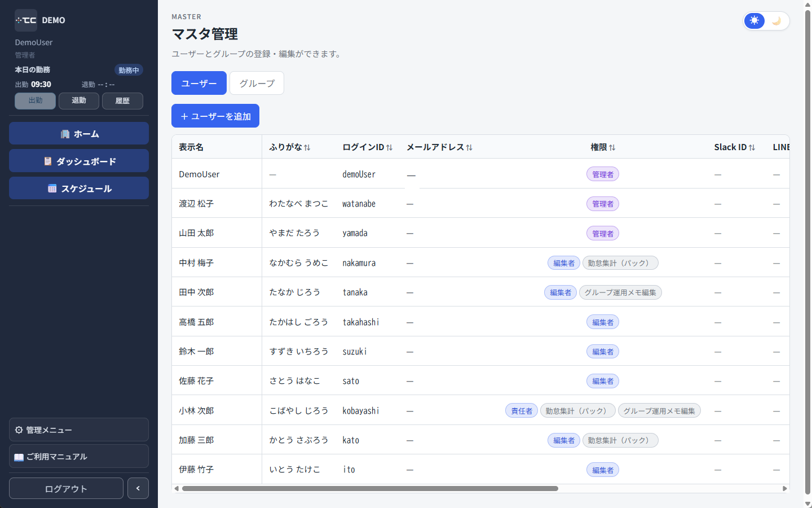Select the 山田 太郎 row name
The height and width of the screenshot is (508, 812).
(196, 233)
